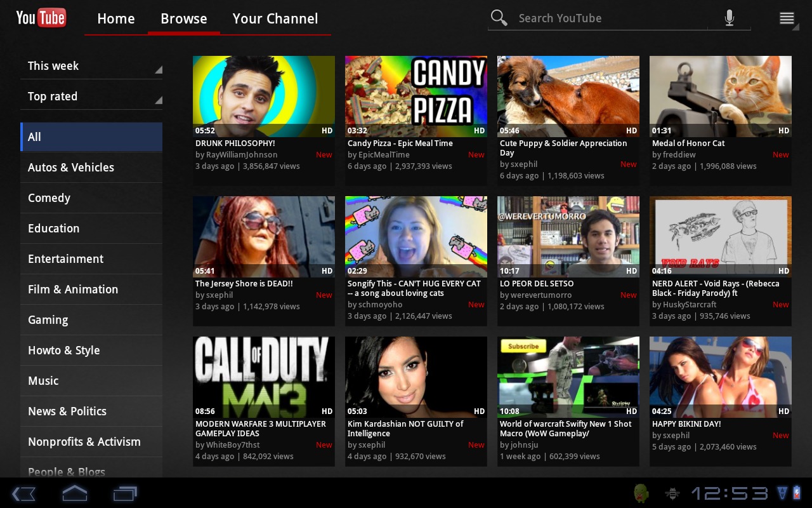Choose the Film & Animation category
The image size is (812, 508).
tap(91, 290)
